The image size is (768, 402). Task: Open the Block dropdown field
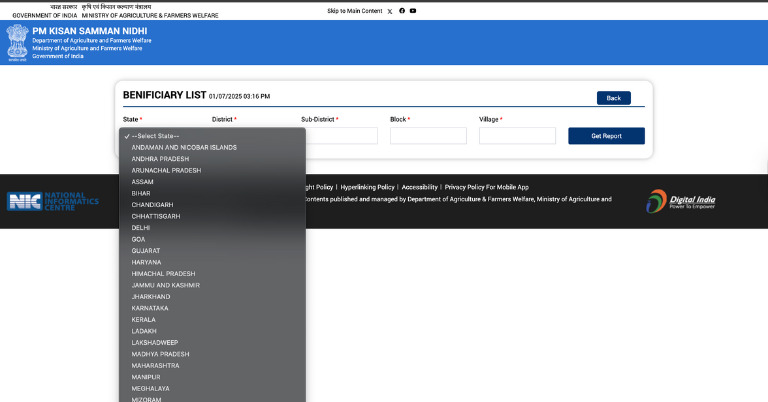tap(428, 136)
